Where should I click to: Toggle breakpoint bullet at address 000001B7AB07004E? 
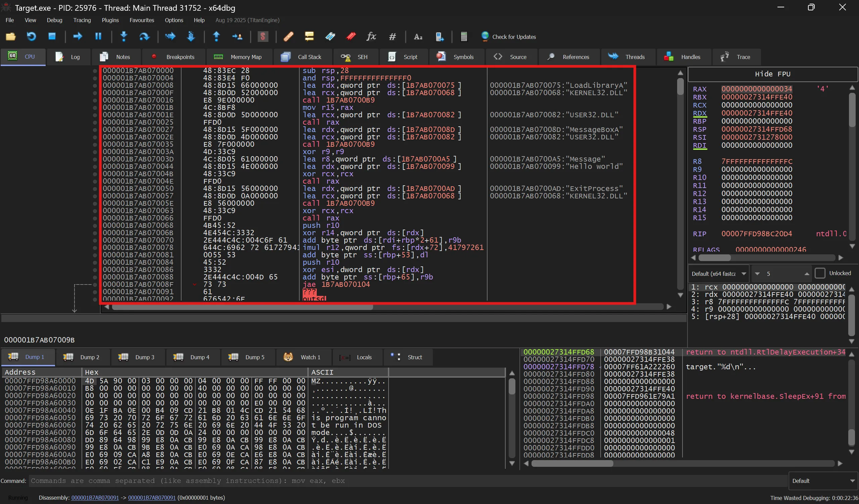95,181
